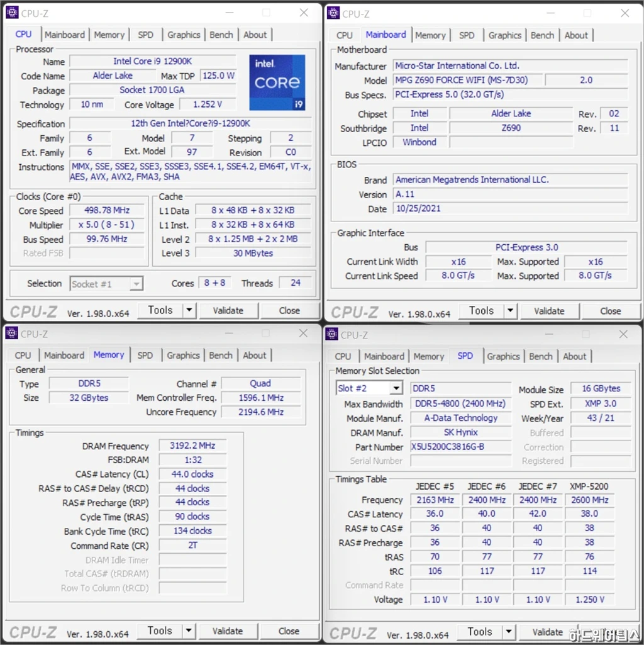Open SPD tab in the CPU window
Viewport: 644px width, 645px height.
click(145, 35)
